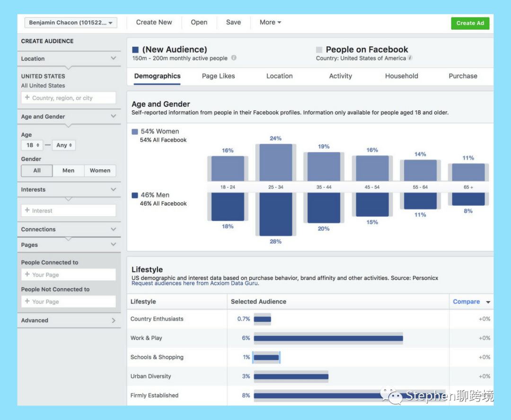The width and height of the screenshot is (511, 420).
Task: Open the Location tab in the main panel
Action: 279,76
